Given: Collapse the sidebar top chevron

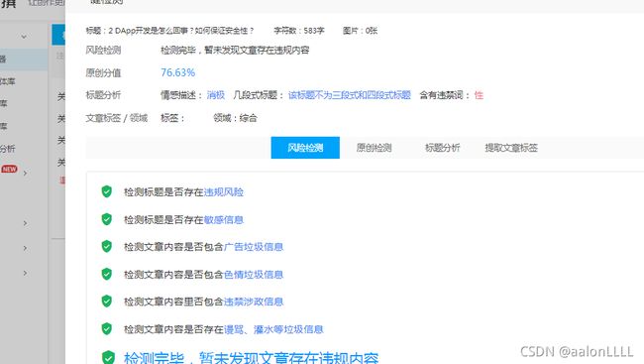Looking at the screenshot, I should coord(24,37).
